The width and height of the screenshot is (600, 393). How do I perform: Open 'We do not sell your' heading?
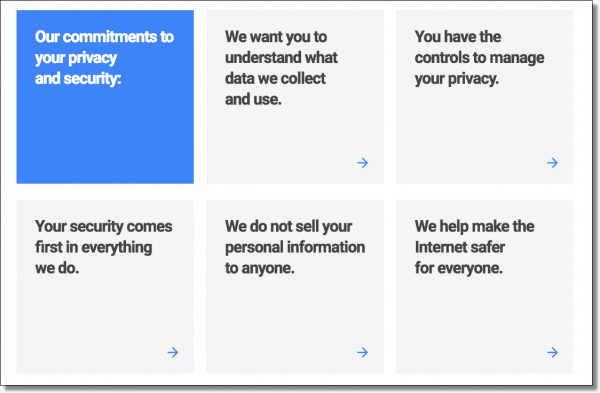295,247
